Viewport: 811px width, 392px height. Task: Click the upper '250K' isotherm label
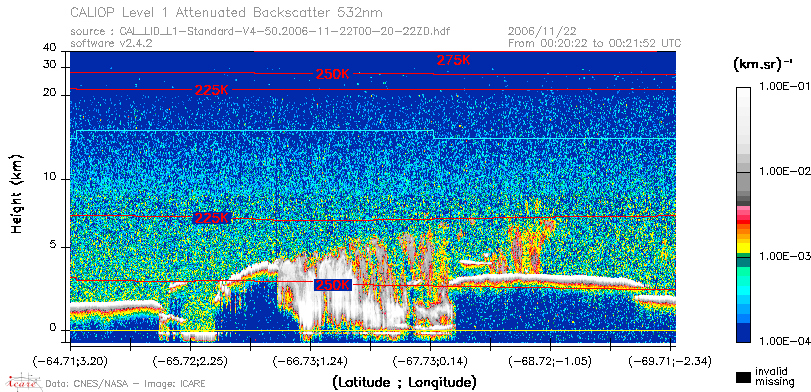(332, 74)
